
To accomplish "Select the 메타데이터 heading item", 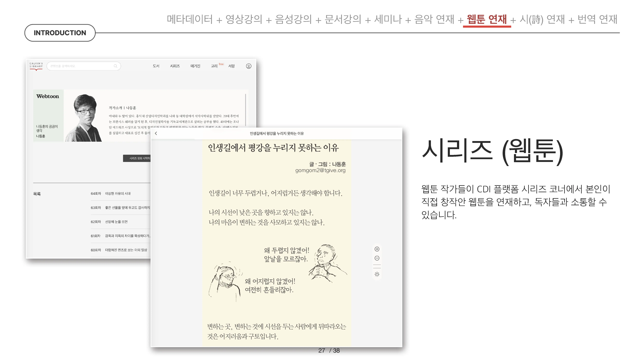I will [x=190, y=19].
